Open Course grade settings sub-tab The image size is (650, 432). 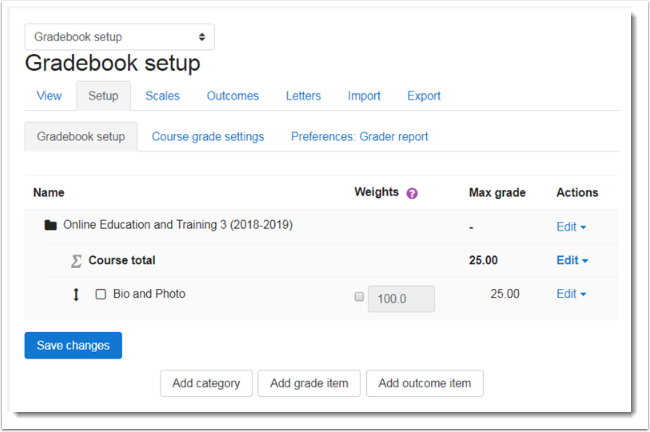(x=208, y=136)
